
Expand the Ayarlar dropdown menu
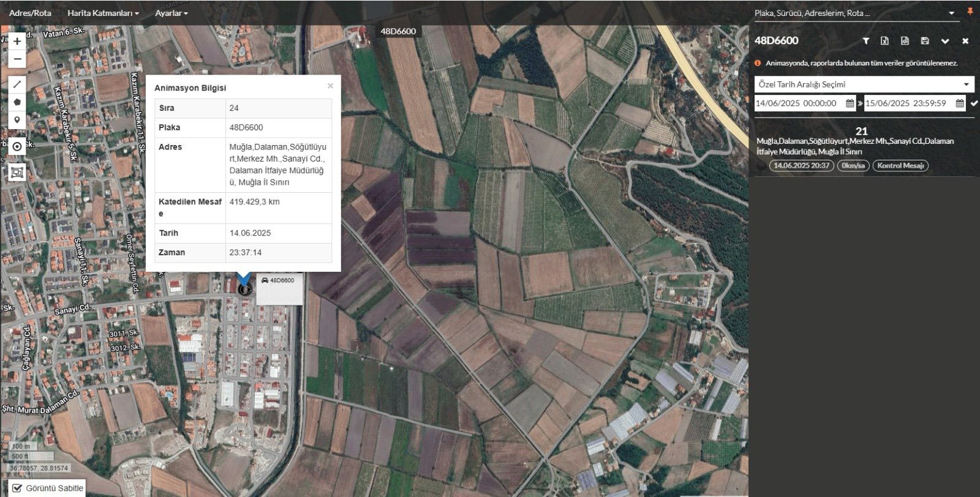(x=171, y=13)
